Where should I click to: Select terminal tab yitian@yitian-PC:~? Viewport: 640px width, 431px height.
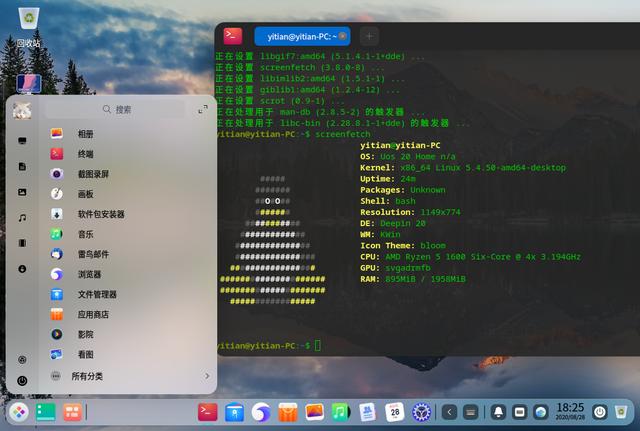coord(302,36)
